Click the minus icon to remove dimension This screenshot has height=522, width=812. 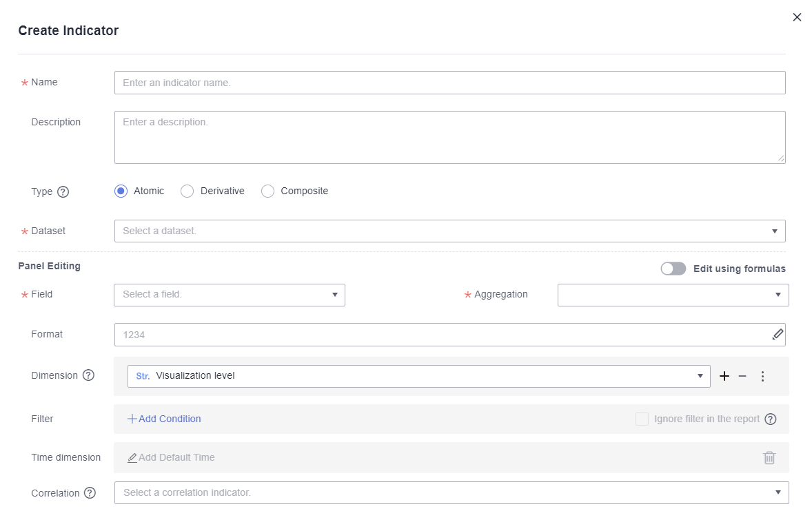[742, 376]
